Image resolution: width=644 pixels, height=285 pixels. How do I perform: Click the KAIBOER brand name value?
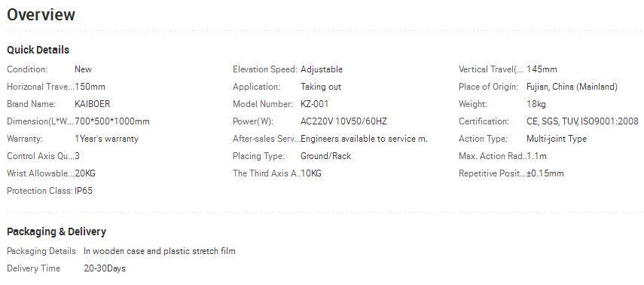[93, 104]
